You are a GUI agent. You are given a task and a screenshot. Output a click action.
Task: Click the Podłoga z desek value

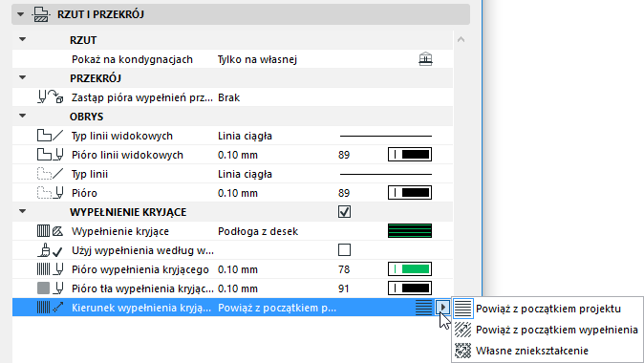click(258, 231)
